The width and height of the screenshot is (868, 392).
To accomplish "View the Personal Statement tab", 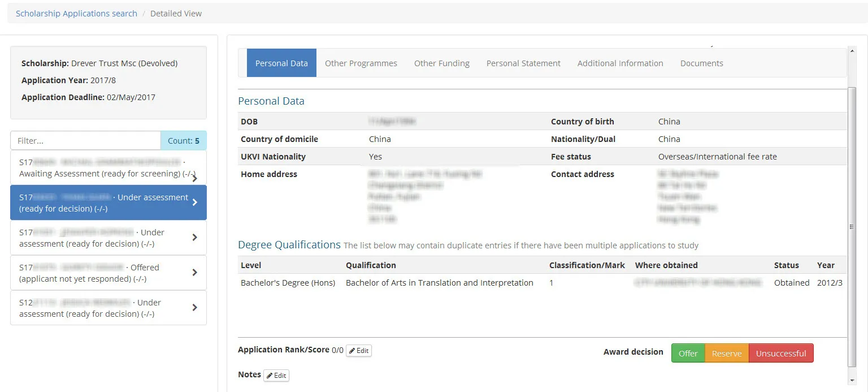I will point(523,63).
